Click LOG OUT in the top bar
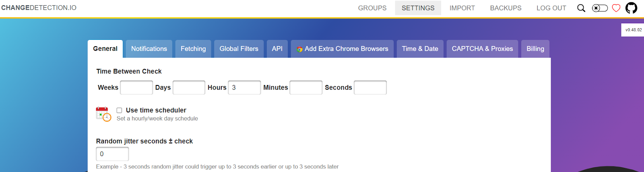The height and width of the screenshot is (172, 644). tap(551, 8)
